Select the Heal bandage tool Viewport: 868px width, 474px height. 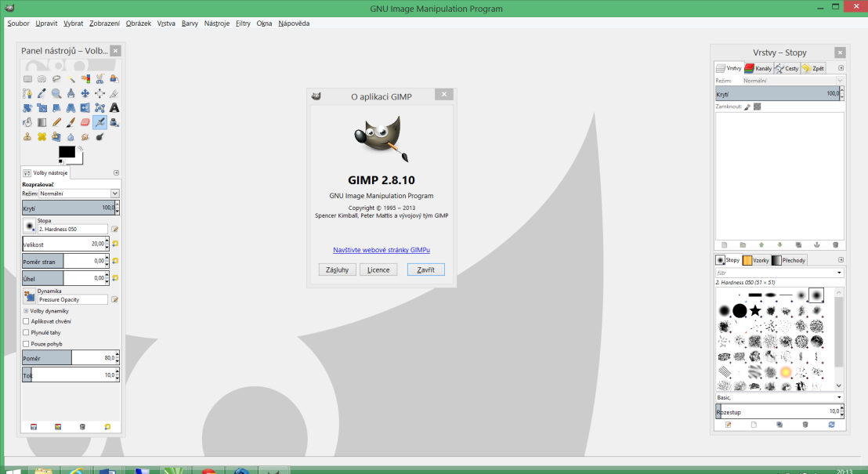(42, 136)
